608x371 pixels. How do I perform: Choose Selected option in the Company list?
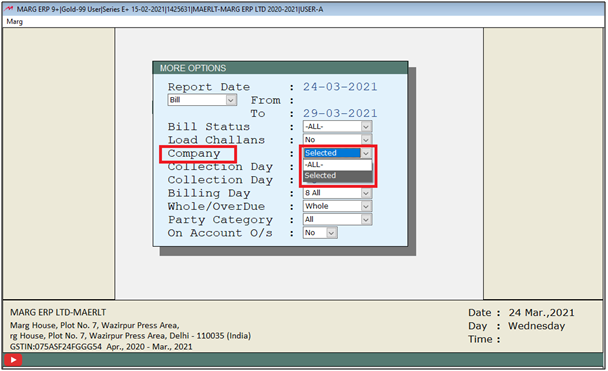tap(337, 176)
